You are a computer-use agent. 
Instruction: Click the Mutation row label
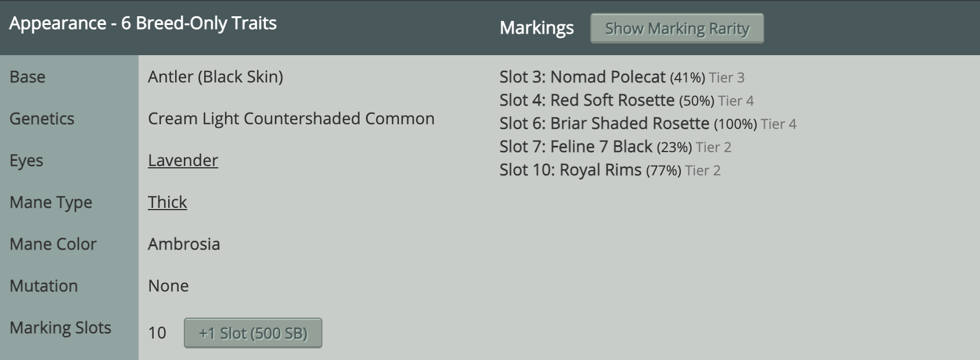(43, 286)
